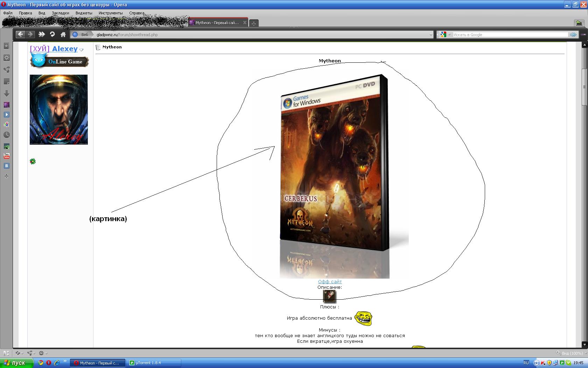Open the Bookmarks star panel in sidebar

(6, 46)
